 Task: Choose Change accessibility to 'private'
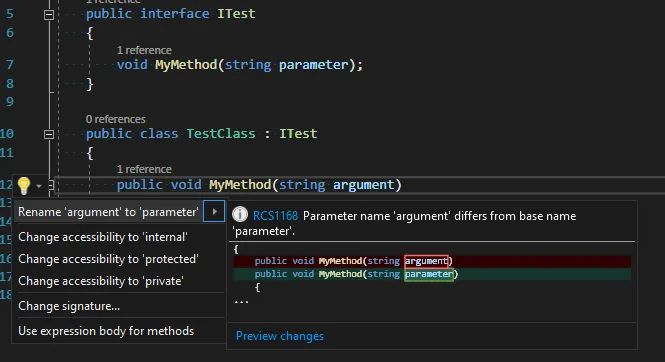pos(101,281)
